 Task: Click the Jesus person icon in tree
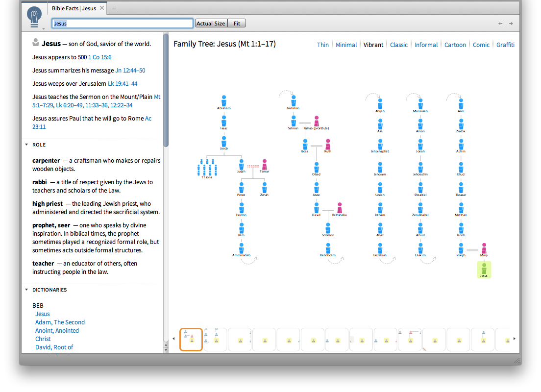tap(484, 269)
